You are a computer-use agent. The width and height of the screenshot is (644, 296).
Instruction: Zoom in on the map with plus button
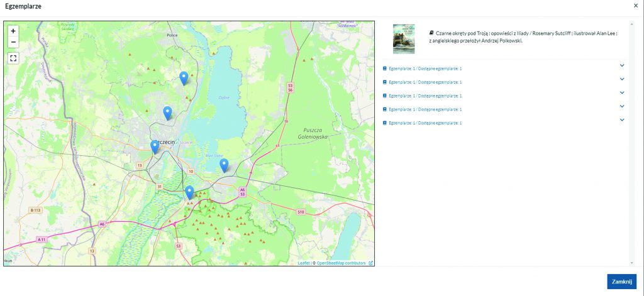pyautogui.click(x=13, y=31)
